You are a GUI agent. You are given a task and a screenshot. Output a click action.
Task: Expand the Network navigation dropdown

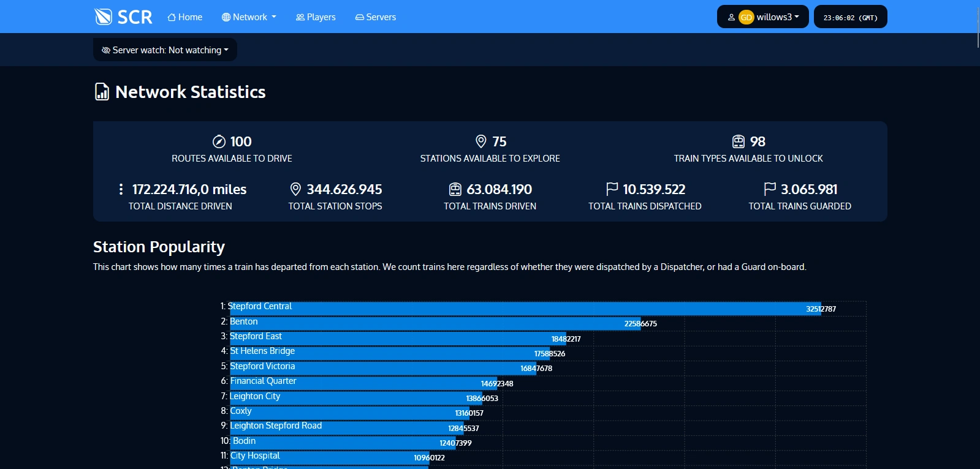(249, 17)
